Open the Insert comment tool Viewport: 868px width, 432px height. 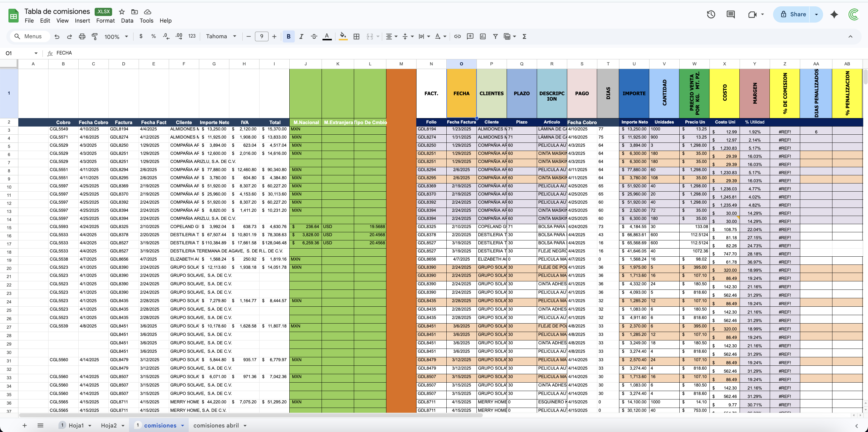click(x=470, y=36)
